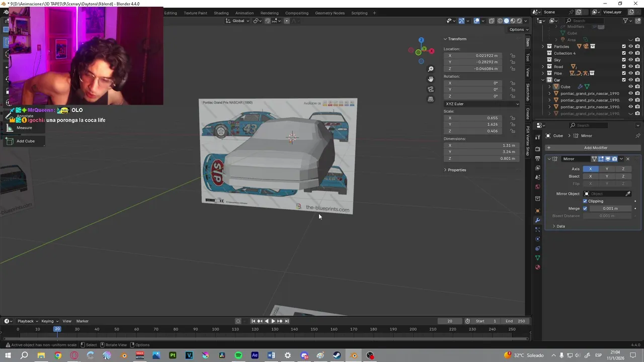Toggle the camera view gizmo icon
The height and width of the screenshot is (362, 644).
[x=431, y=89]
